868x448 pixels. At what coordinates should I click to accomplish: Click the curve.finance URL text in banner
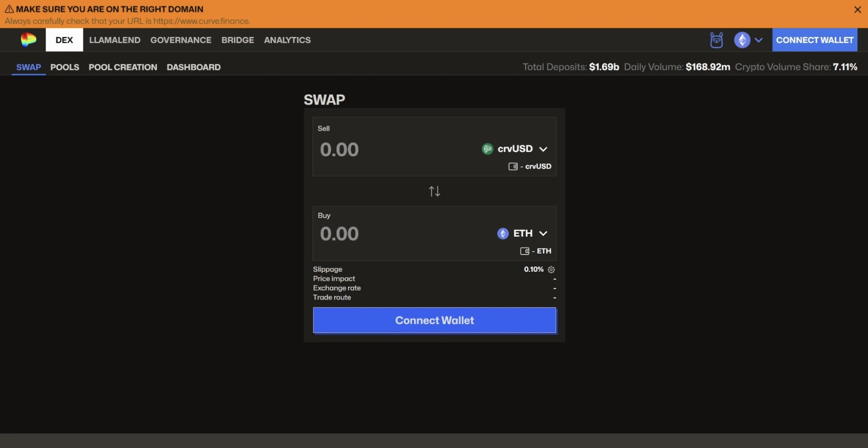click(202, 21)
